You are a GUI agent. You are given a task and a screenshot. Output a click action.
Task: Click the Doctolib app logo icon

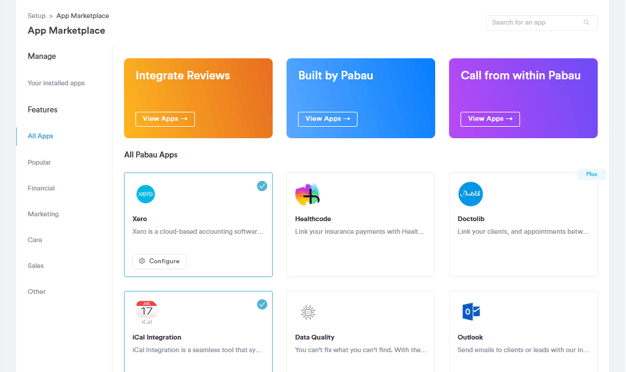point(470,194)
